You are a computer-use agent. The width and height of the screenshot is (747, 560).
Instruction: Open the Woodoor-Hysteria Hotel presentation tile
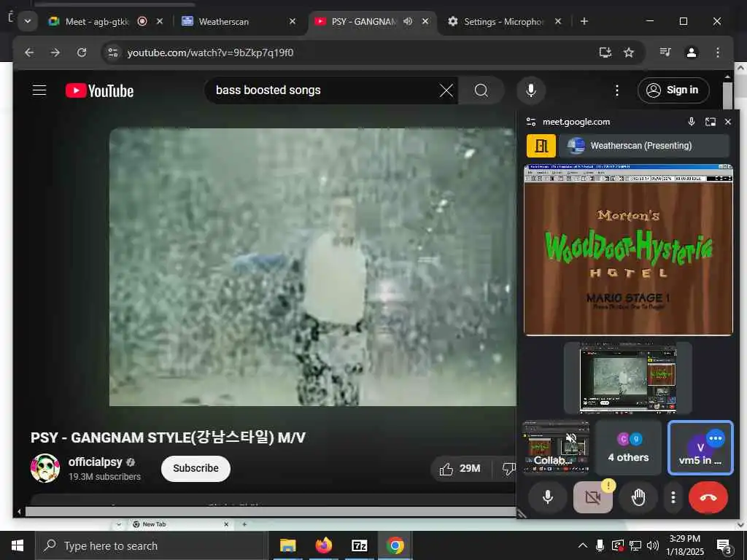628,251
